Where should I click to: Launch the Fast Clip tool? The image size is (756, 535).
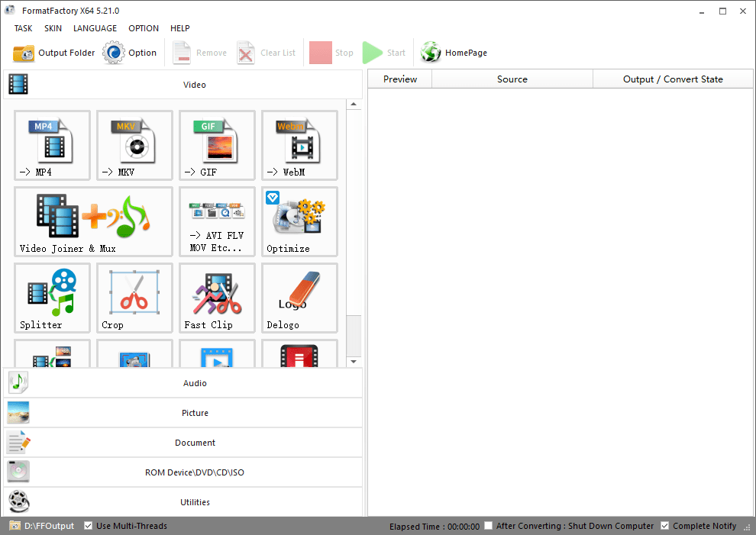[x=217, y=298]
